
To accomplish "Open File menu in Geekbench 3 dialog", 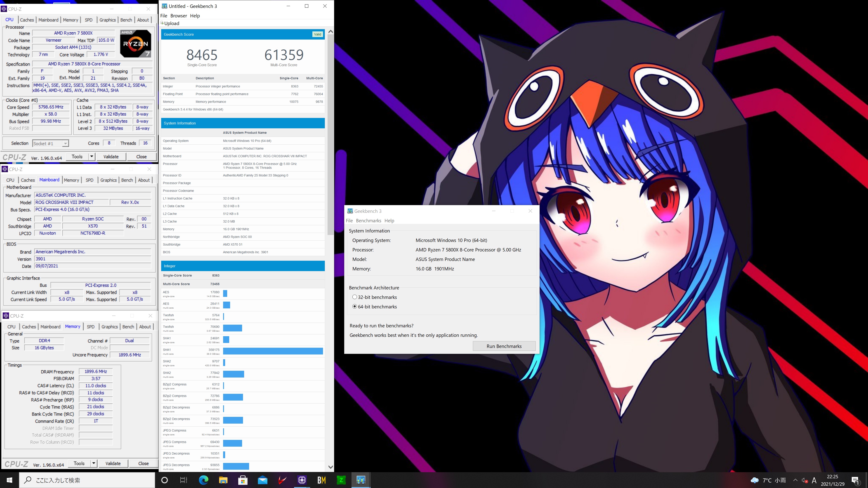I will (349, 221).
